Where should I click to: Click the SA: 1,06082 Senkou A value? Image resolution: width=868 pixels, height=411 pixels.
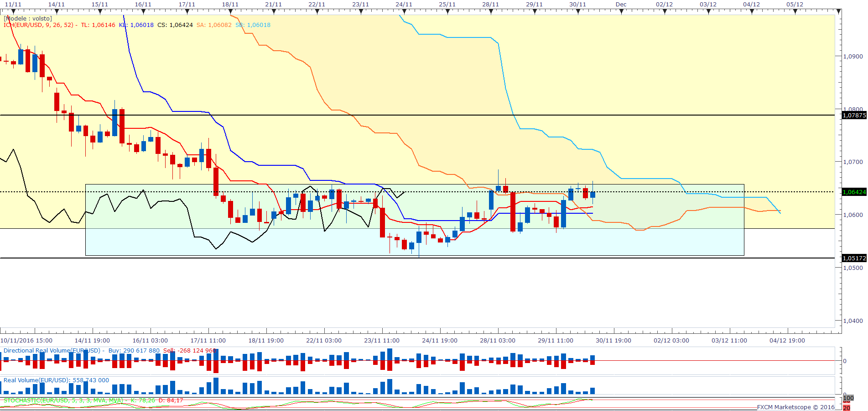pos(214,25)
